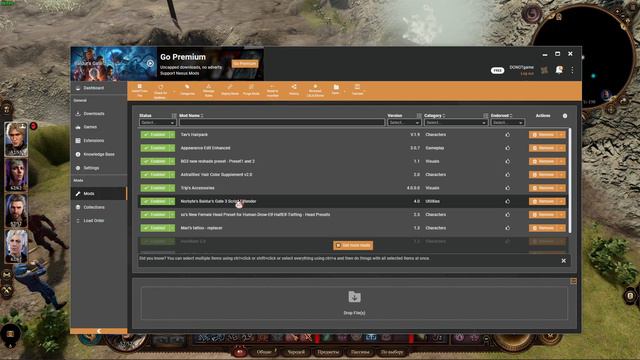
Task: Open Category filter dropdown
Action: pos(456,122)
